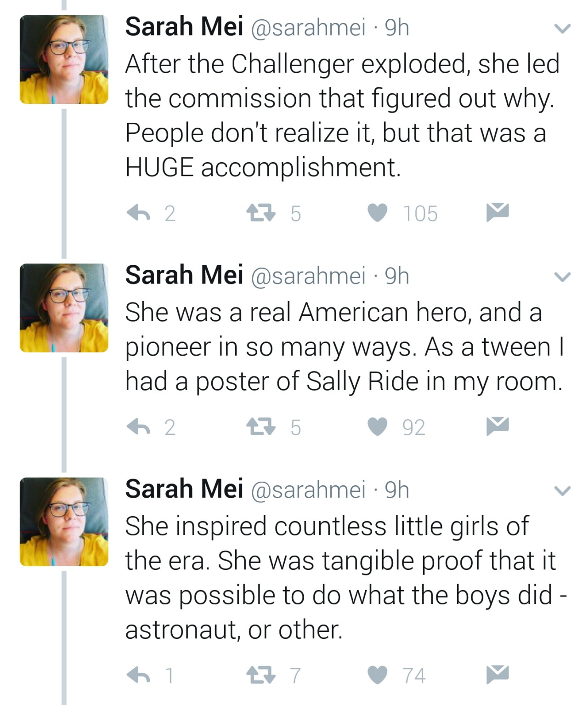588x705 pixels.
Task: Expand the dropdown on Sally Ride tweet
Action: (562, 277)
